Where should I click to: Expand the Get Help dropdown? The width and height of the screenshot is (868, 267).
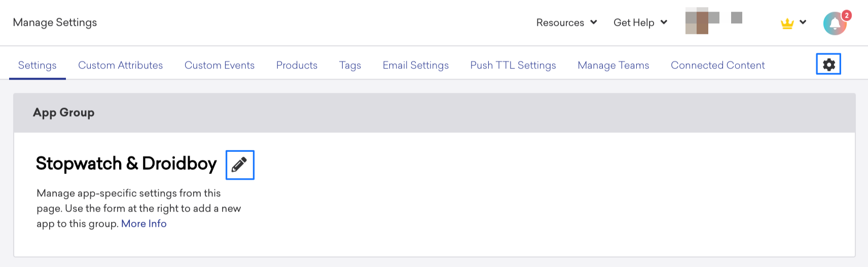[x=640, y=22]
